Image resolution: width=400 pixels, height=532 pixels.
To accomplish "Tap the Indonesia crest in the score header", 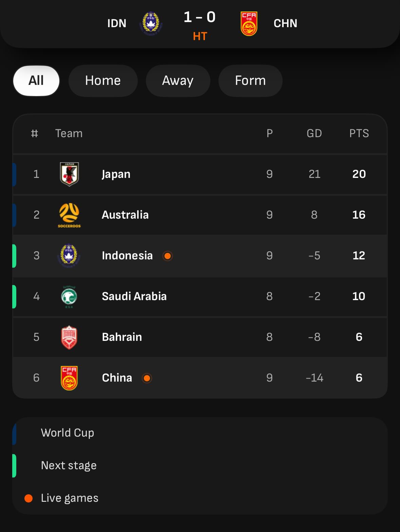I will 151,23.
